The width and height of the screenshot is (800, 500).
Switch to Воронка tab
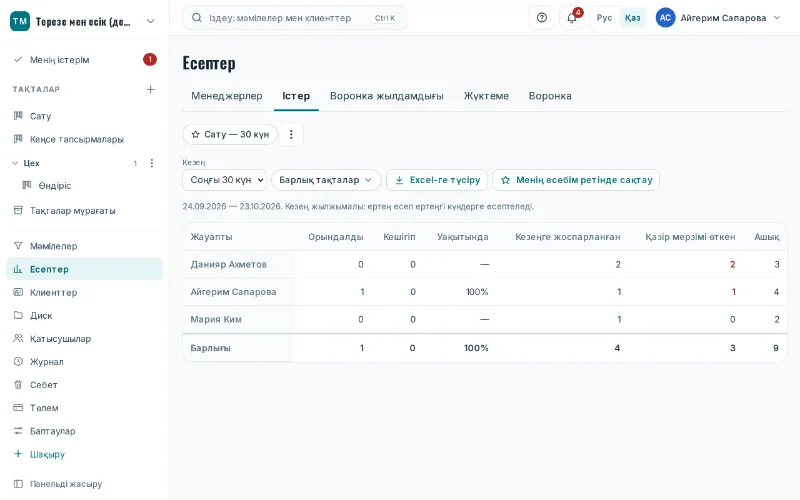[550, 96]
